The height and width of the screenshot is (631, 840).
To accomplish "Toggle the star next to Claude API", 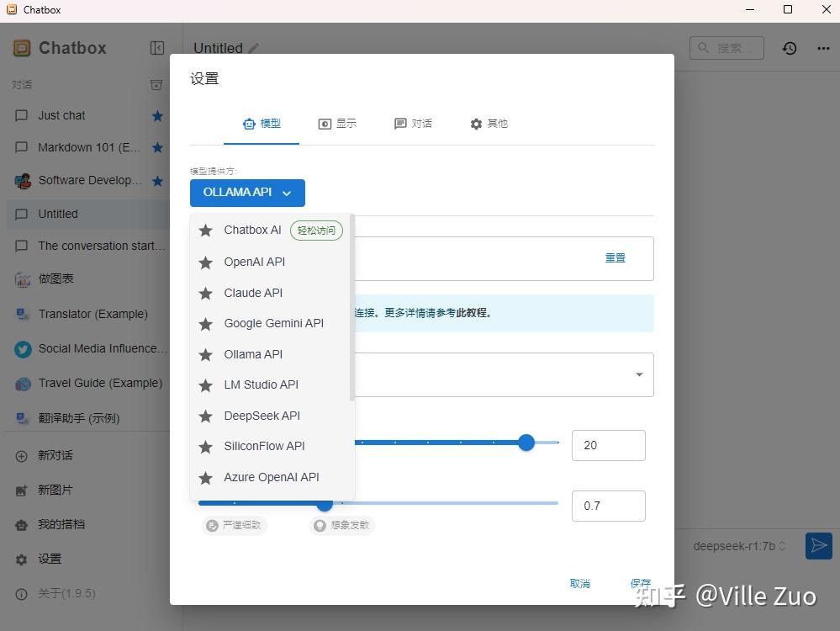I will [204, 293].
